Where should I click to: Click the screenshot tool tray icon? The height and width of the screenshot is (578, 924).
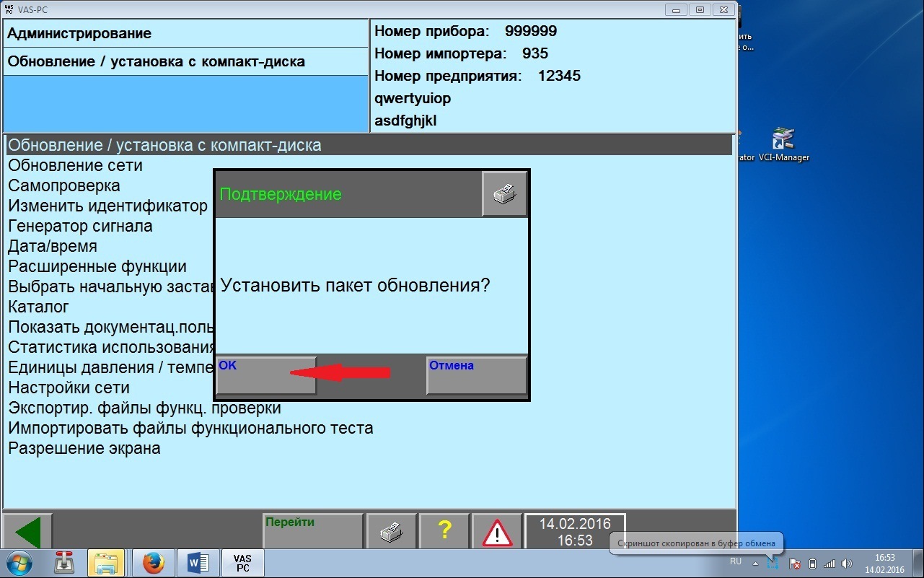point(773,563)
